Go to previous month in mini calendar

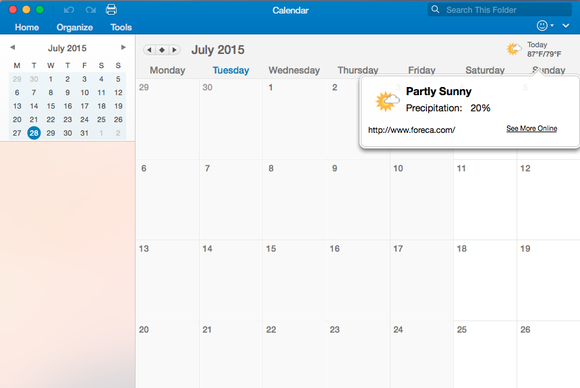pos(13,47)
